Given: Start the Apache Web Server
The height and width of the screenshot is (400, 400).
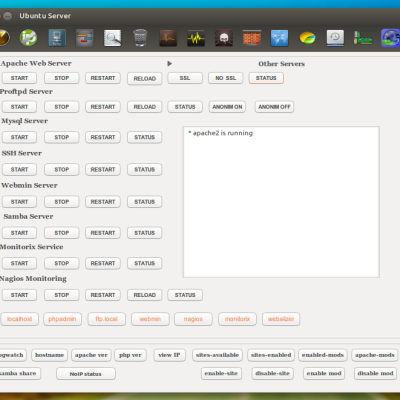Looking at the screenshot, I should (19, 78).
